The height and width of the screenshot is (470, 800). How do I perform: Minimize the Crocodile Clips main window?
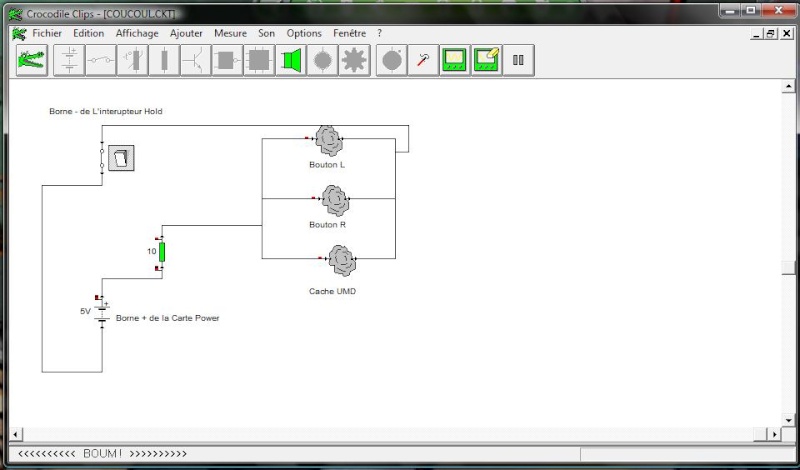[x=730, y=10]
